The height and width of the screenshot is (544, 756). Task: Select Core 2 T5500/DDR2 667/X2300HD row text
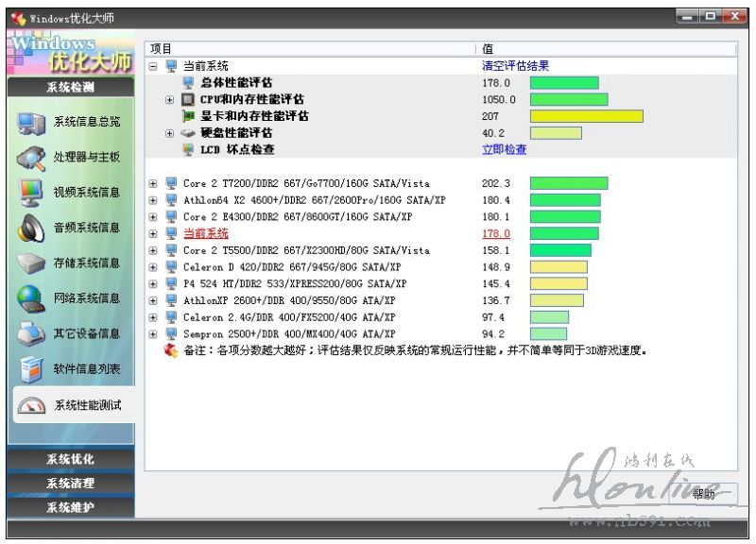tap(306, 250)
